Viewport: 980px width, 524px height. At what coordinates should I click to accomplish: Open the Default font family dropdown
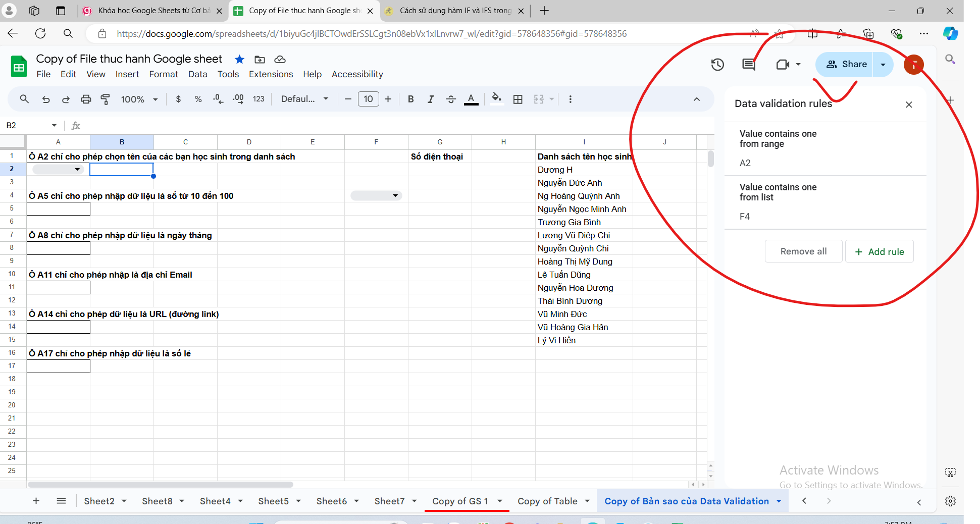304,99
